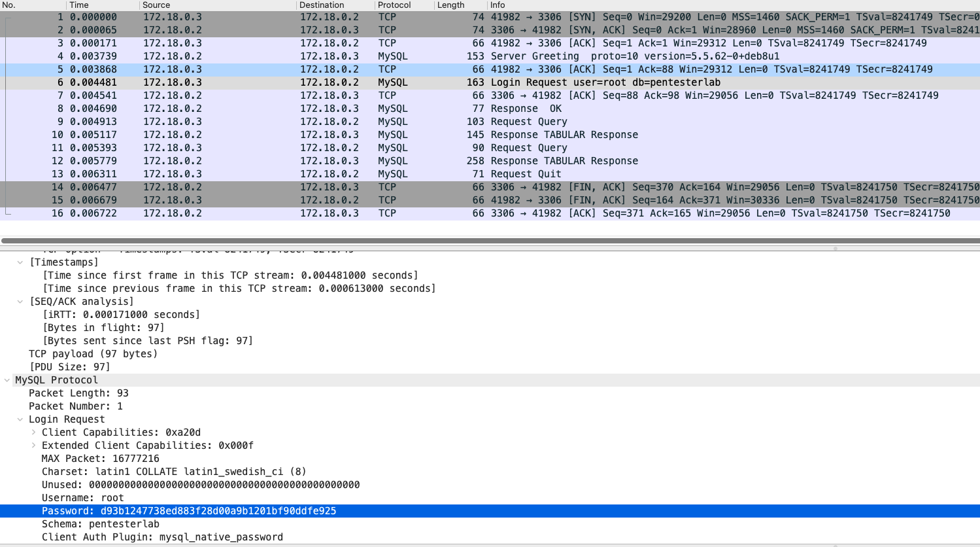980x547 pixels.
Task: Select packet 14 FIN, ACK row
Action: point(490,187)
